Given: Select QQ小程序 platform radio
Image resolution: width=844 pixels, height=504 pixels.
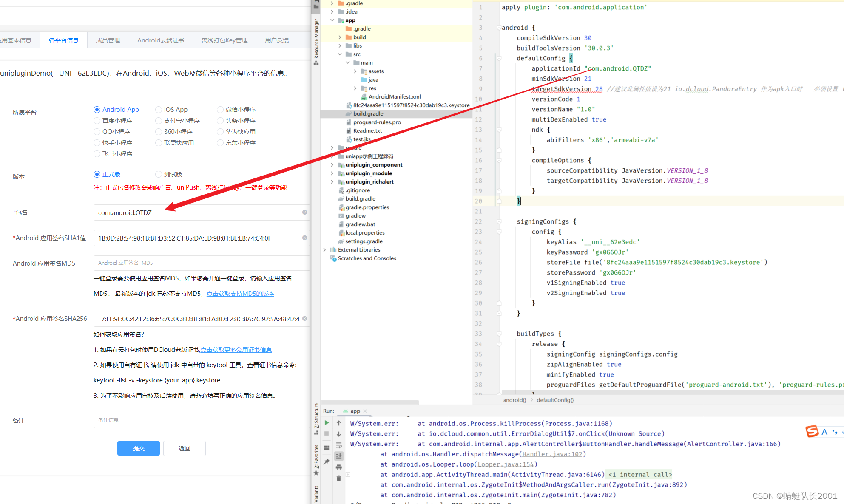Looking at the screenshot, I should pos(97,132).
